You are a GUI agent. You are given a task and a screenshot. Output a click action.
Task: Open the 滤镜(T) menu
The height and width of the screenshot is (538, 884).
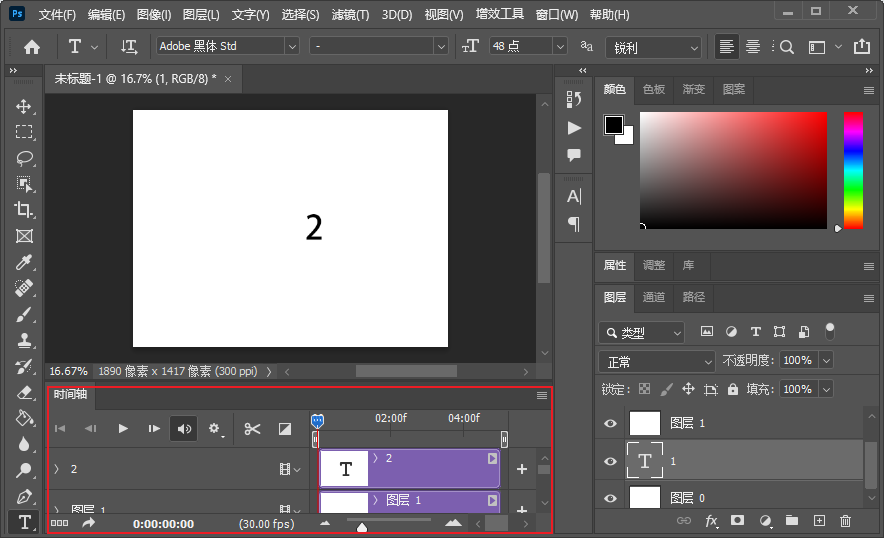[x=350, y=15]
